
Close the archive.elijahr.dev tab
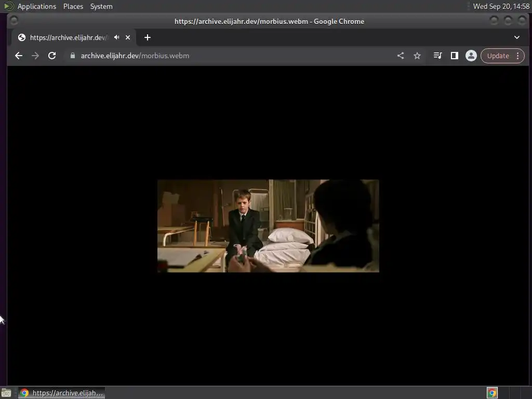[x=128, y=37]
